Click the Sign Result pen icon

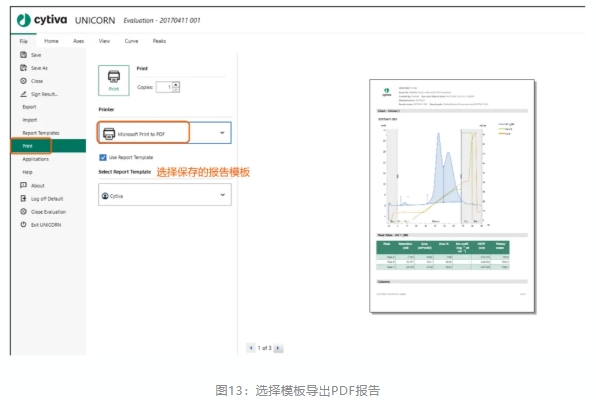[x=23, y=94]
